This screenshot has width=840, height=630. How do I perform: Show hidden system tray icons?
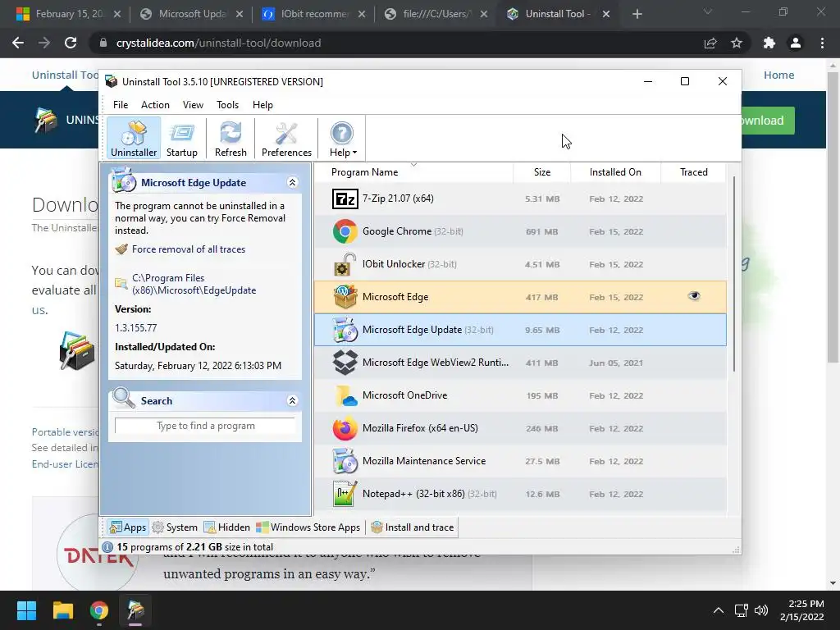(x=719, y=610)
